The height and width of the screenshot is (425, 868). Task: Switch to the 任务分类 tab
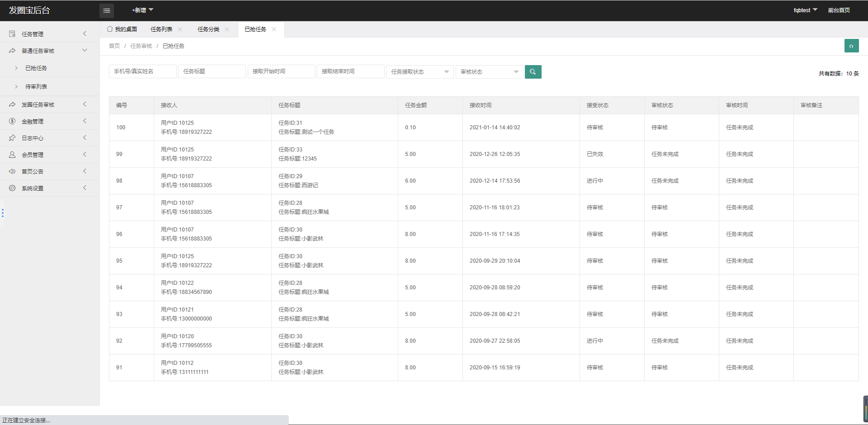pos(208,29)
